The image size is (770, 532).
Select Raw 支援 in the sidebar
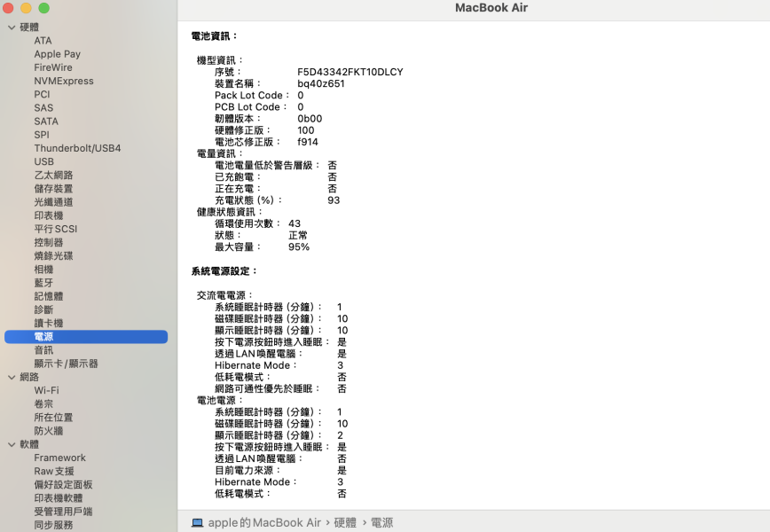[x=54, y=471]
